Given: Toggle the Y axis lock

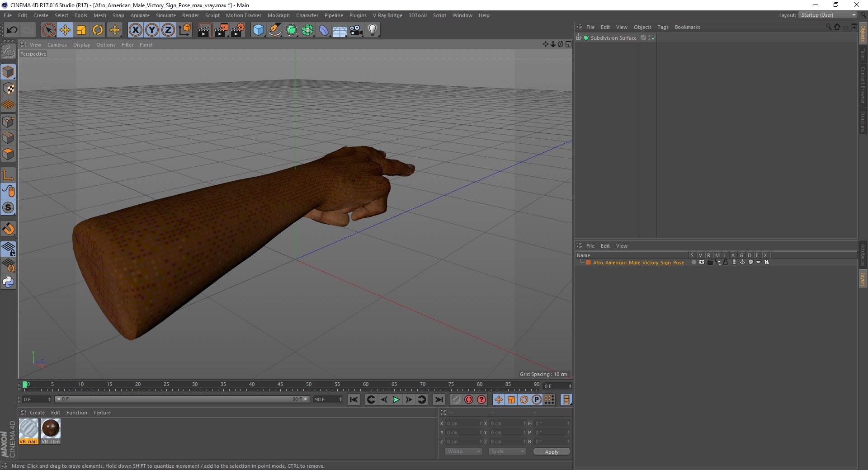Looking at the screenshot, I should pos(152,30).
